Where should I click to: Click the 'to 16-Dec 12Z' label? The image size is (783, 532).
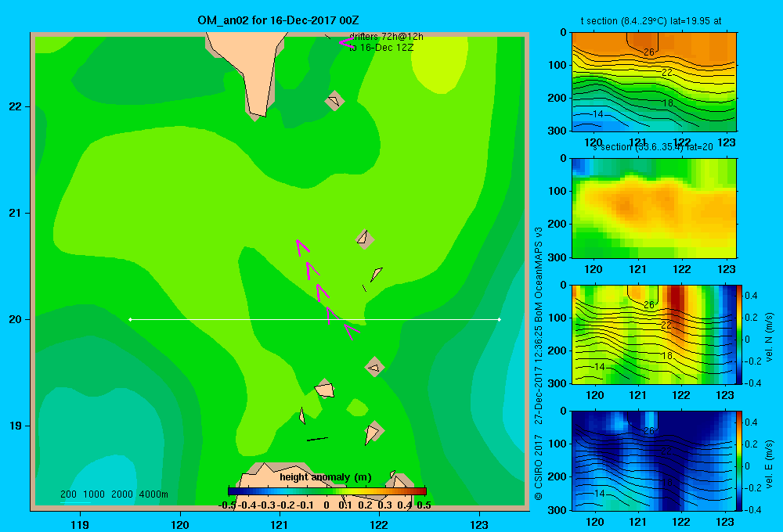click(x=381, y=48)
